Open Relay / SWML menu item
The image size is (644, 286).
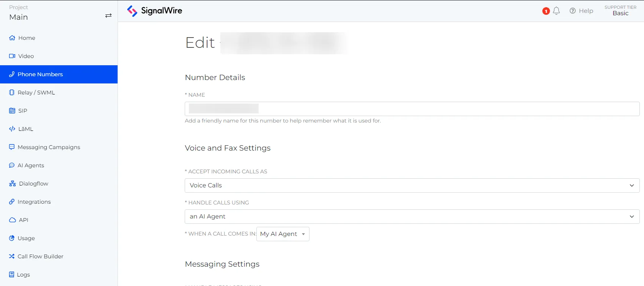(x=36, y=93)
